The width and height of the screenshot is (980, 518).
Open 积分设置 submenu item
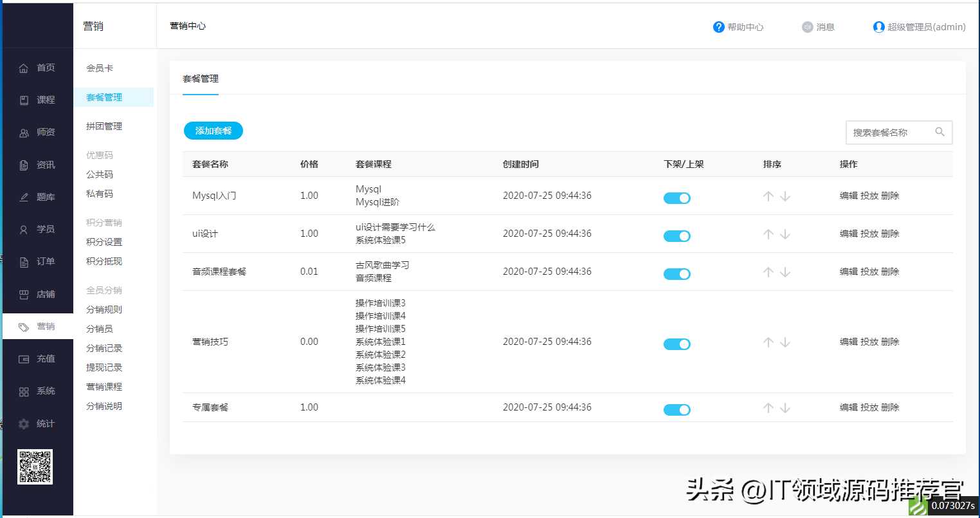104,242
